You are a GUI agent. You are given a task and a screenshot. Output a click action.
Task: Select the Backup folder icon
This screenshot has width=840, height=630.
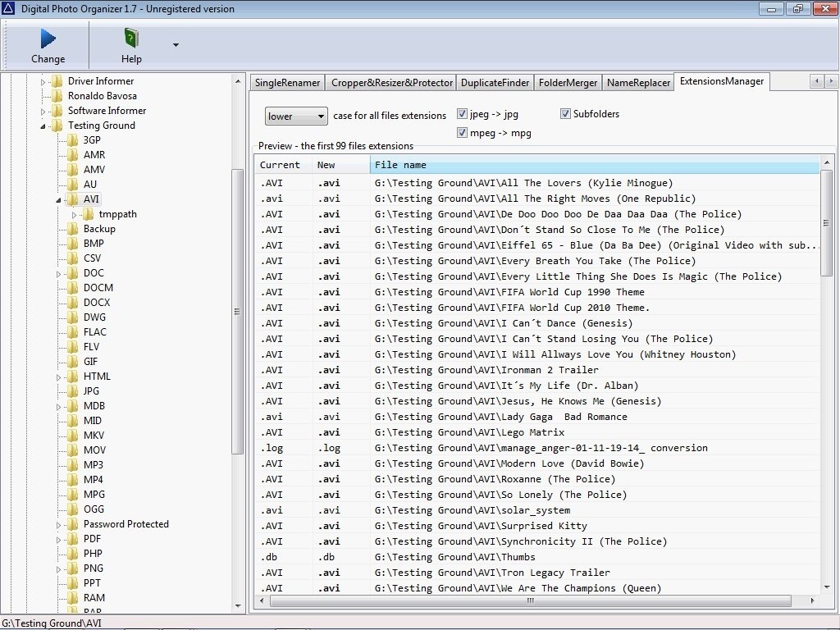click(x=73, y=229)
